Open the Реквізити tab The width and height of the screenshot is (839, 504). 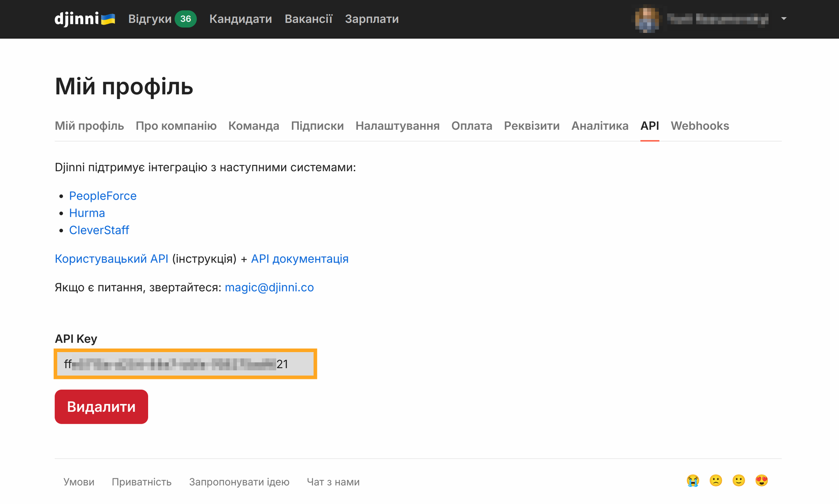[x=532, y=126]
